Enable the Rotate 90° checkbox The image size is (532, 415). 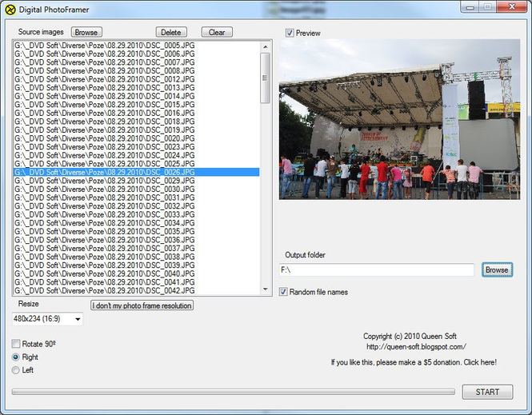click(x=16, y=344)
